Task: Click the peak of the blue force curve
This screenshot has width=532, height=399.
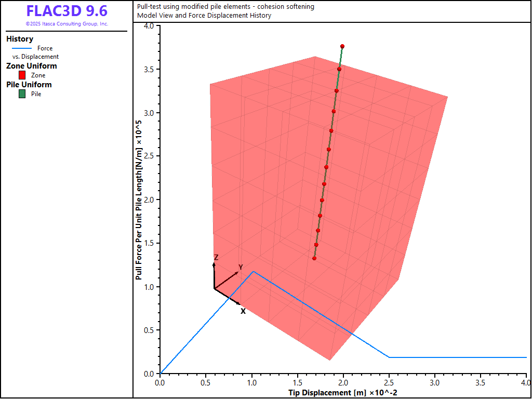Action: pyautogui.click(x=253, y=271)
